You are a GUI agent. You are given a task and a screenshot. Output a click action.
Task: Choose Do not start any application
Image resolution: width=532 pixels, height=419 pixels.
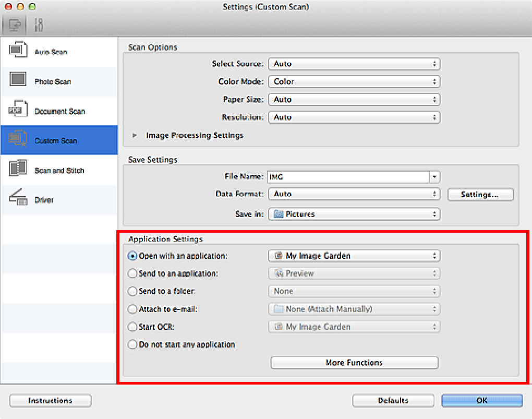pos(134,344)
